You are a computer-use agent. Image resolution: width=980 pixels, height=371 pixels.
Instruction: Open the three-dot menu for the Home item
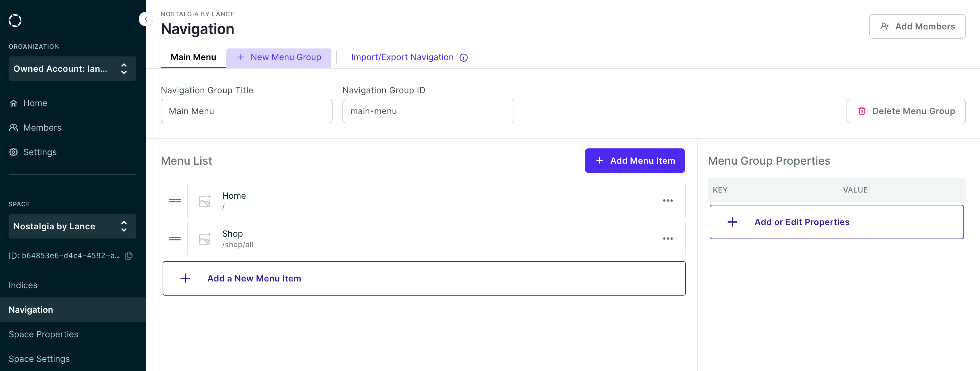point(668,200)
